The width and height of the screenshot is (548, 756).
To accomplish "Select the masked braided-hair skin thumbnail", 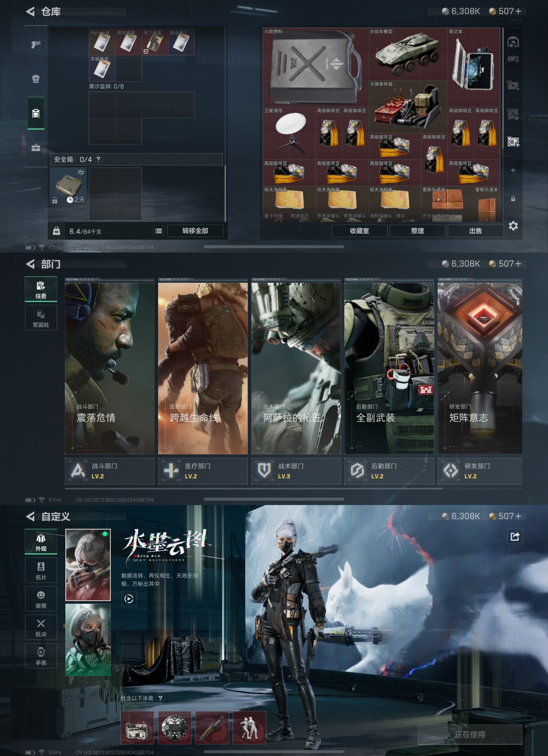I will [x=88, y=640].
